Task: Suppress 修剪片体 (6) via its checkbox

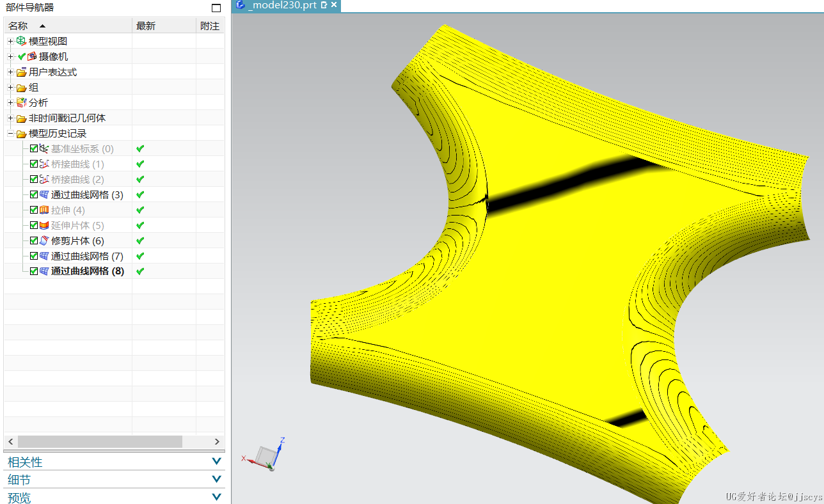Action: tap(34, 240)
